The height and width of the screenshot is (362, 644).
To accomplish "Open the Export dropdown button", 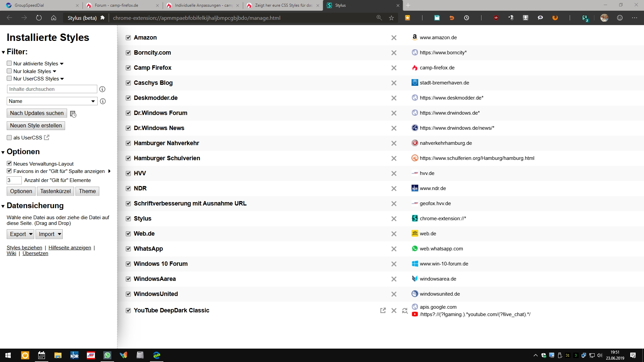I will (20, 234).
